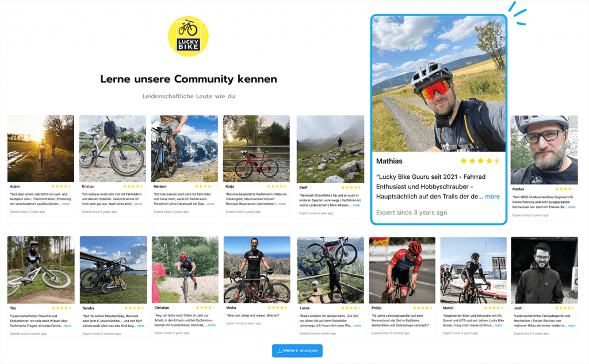
Task: Open Phillip's racing photo
Action: click(402, 270)
